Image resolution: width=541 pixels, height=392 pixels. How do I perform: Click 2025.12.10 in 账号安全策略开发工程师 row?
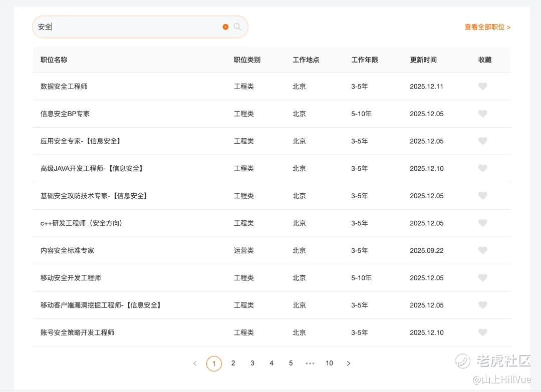[x=427, y=332]
